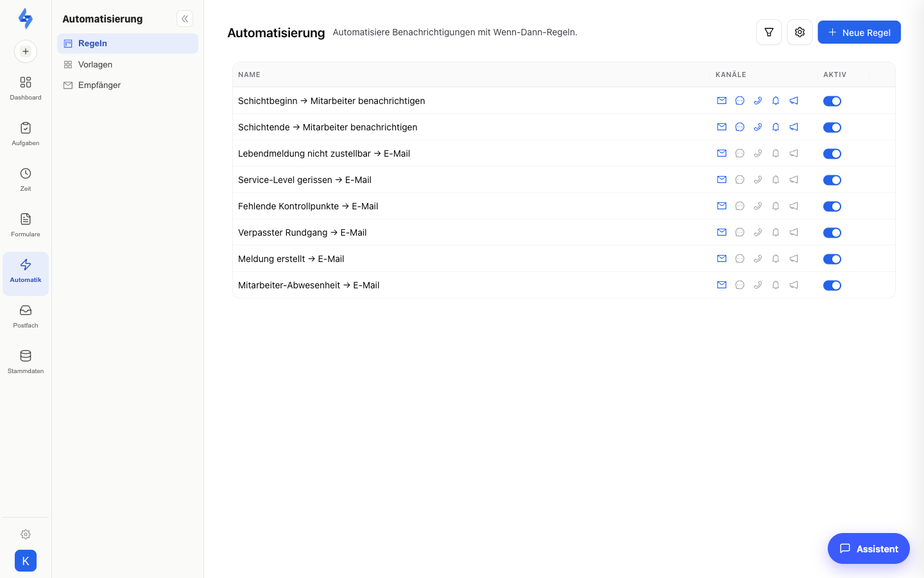Image resolution: width=924 pixels, height=578 pixels.
Task: Open rule Service-Level gerissen → E-Mail
Action: click(x=305, y=180)
